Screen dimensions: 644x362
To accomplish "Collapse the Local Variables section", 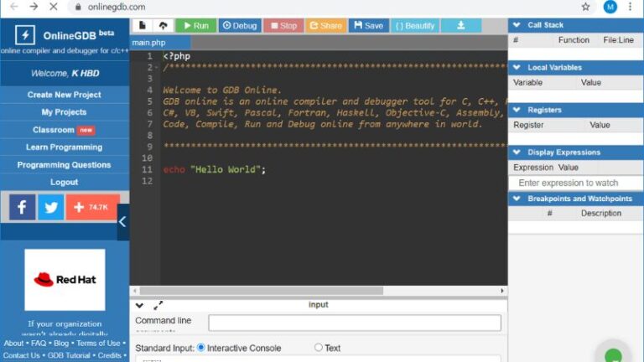I will (x=516, y=67).
